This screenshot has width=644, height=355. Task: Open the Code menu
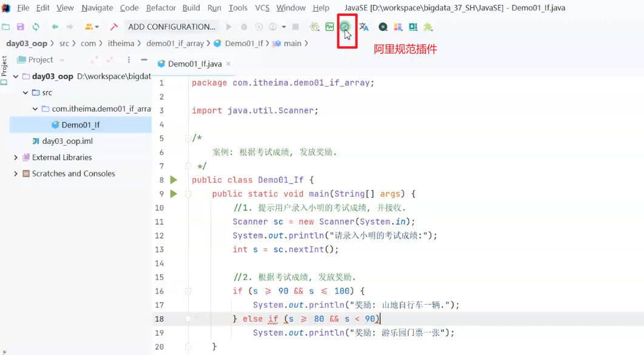coord(129,8)
